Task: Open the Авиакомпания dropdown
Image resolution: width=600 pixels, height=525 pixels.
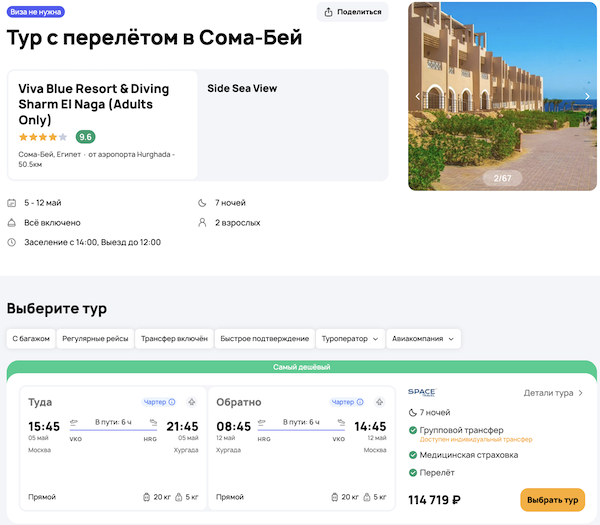Action: click(424, 339)
